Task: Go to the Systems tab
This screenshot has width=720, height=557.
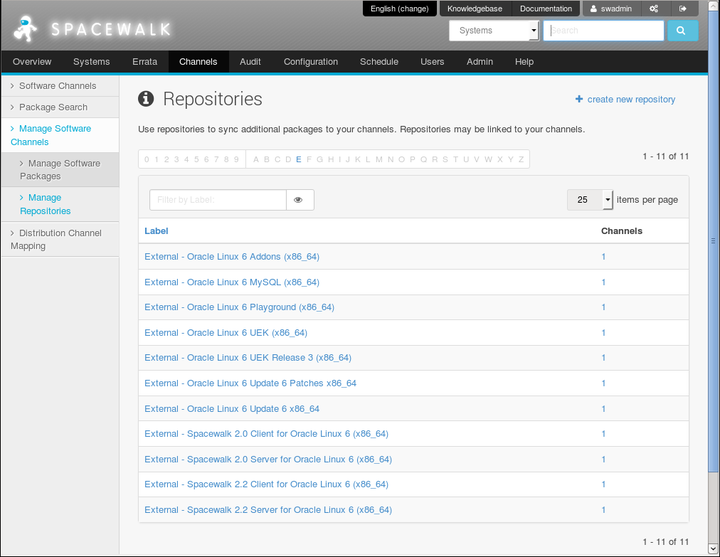Action: 91,62
